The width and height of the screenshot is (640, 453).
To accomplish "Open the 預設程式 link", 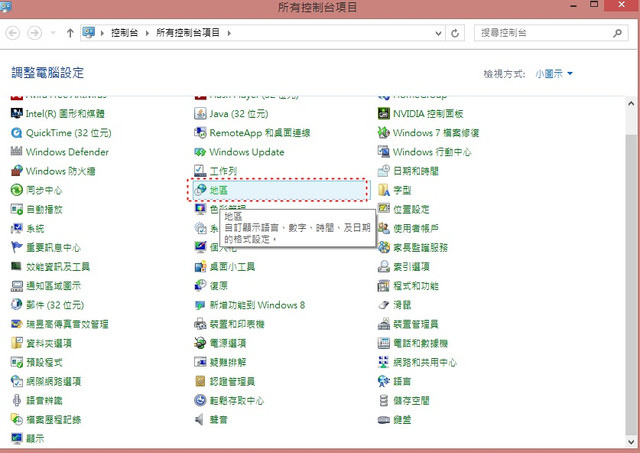I will pos(44,362).
